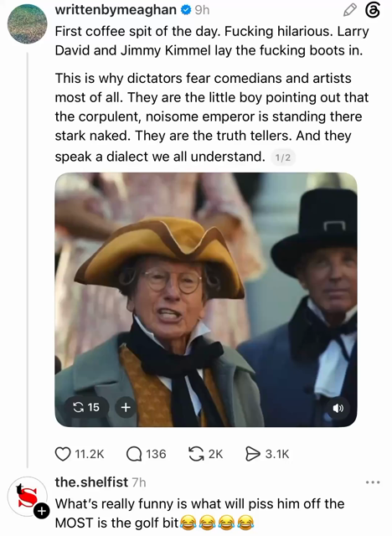Open three-dot menu on the.shelfist reply
This screenshot has height=536, width=392.
pos(373,482)
